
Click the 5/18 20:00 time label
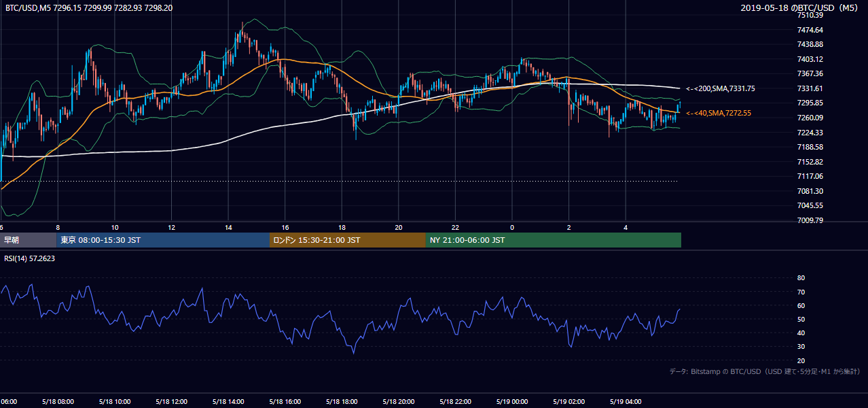[x=398, y=402]
